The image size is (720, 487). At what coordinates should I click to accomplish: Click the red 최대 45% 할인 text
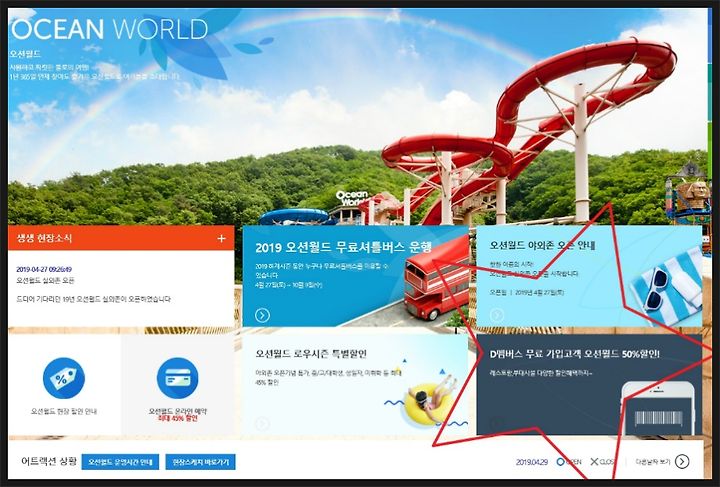point(178,419)
